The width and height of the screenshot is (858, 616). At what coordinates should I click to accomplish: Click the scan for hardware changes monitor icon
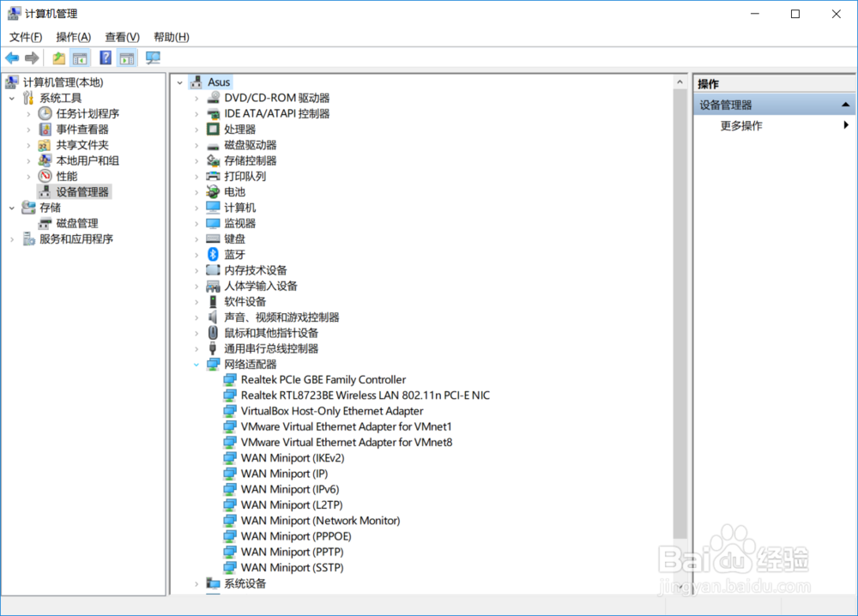click(154, 58)
